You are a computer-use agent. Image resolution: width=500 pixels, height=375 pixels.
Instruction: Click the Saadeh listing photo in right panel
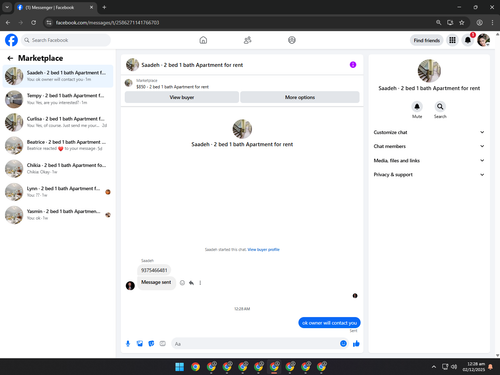(x=429, y=71)
